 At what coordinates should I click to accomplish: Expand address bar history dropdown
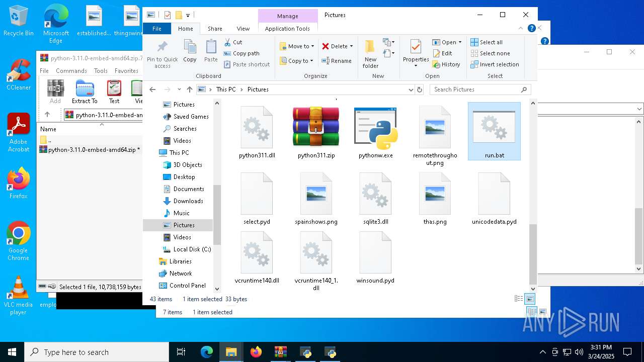coord(411,89)
